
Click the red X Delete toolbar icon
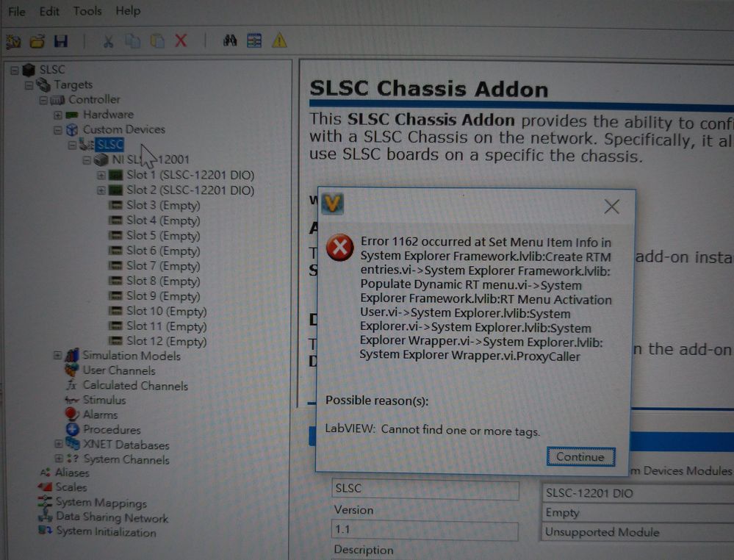click(x=181, y=40)
